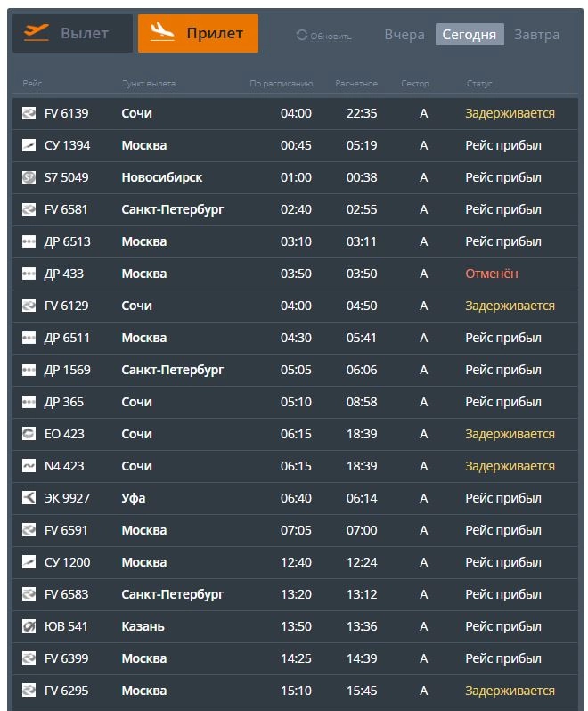Click airline logo for flight СУ 1394

coord(29,145)
